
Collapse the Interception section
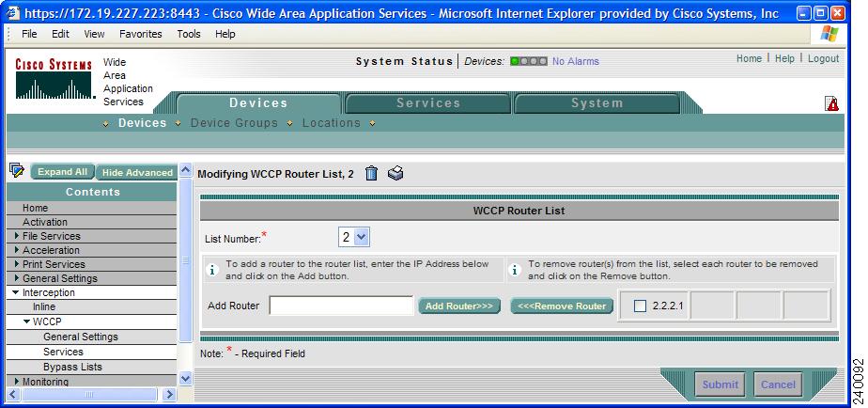coord(15,292)
